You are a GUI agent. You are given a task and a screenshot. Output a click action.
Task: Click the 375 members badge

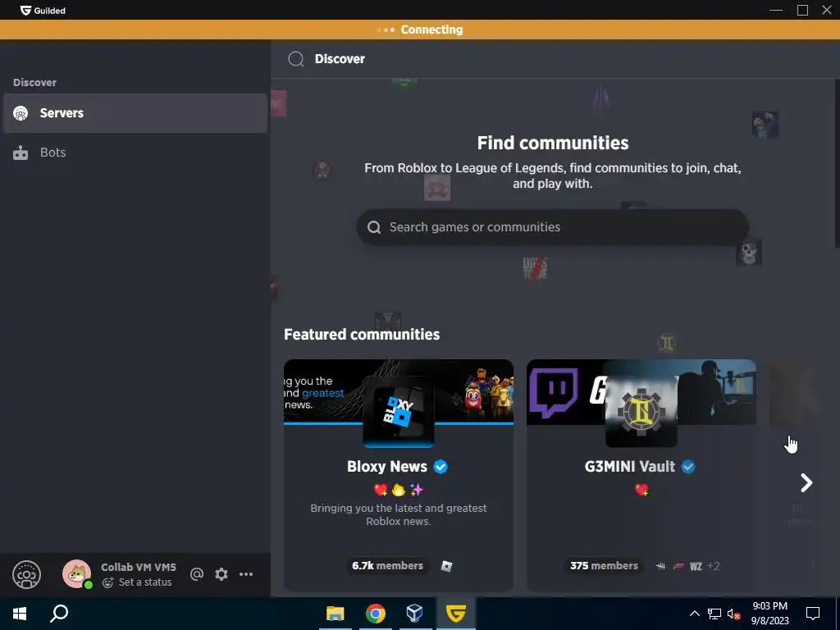(604, 566)
